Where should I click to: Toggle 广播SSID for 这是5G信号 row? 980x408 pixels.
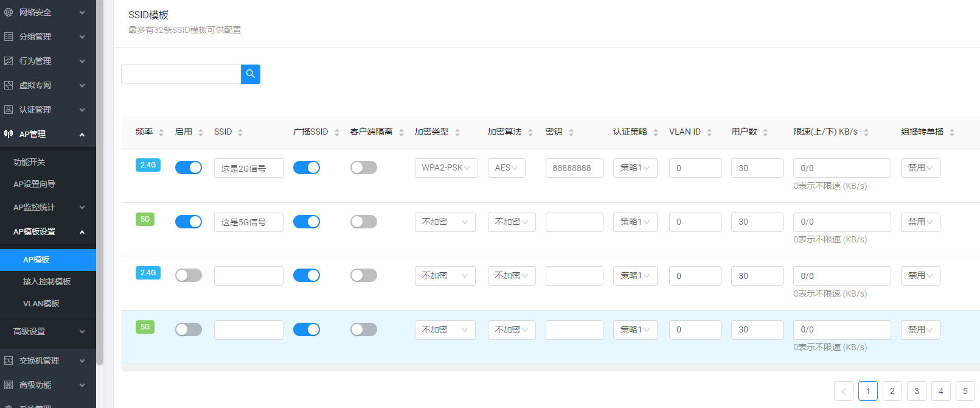click(307, 222)
